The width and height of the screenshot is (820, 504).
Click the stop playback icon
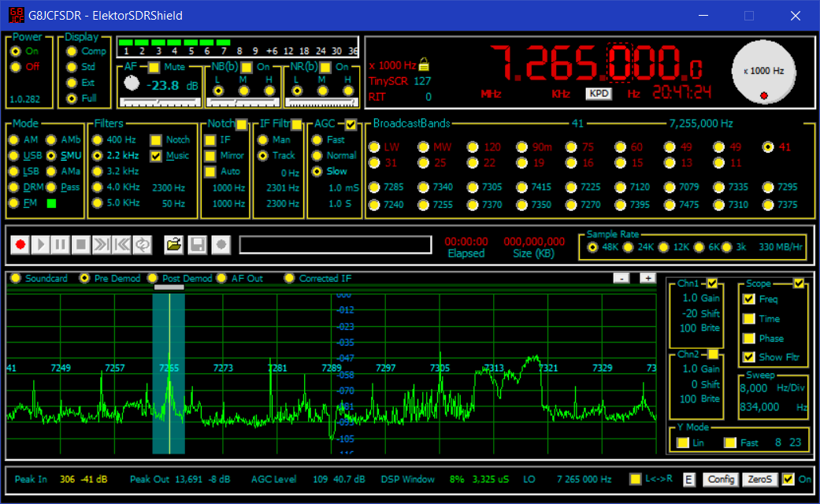pos(80,245)
